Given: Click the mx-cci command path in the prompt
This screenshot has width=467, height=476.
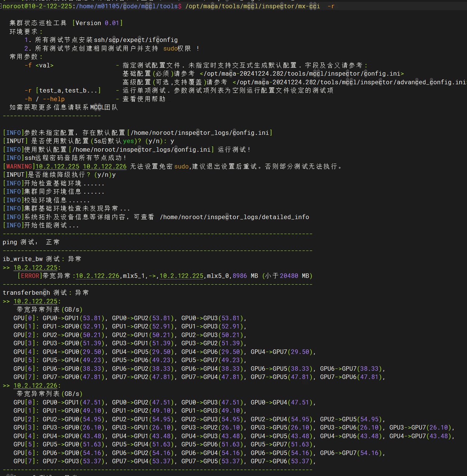Looking at the screenshot, I should click(x=252, y=6).
